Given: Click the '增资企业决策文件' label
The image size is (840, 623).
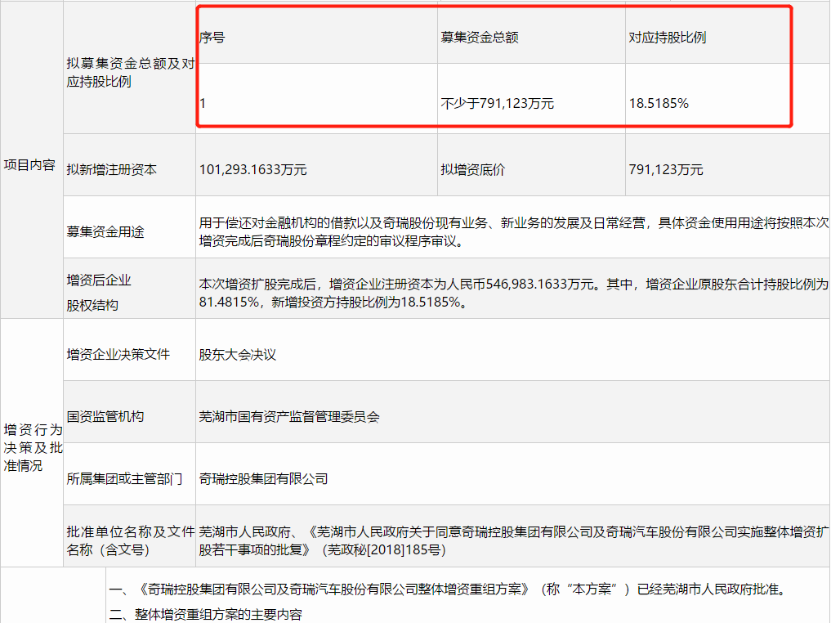Looking at the screenshot, I should tap(118, 354).
